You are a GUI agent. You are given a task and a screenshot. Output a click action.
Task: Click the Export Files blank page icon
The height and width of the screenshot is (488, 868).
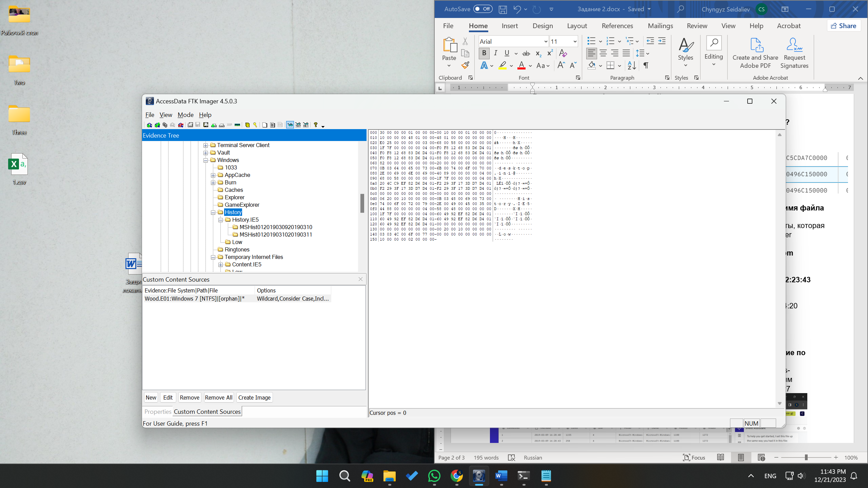(x=265, y=125)
